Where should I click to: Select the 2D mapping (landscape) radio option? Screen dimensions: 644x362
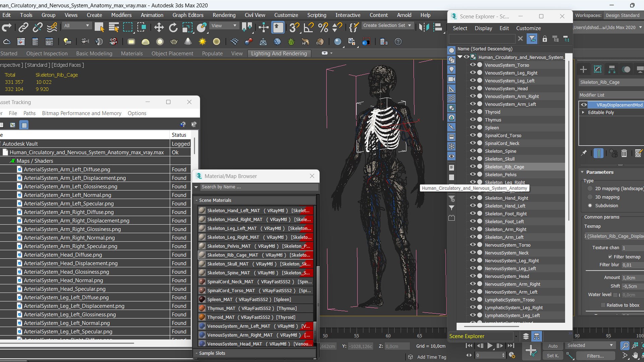[x=590, y=189]
